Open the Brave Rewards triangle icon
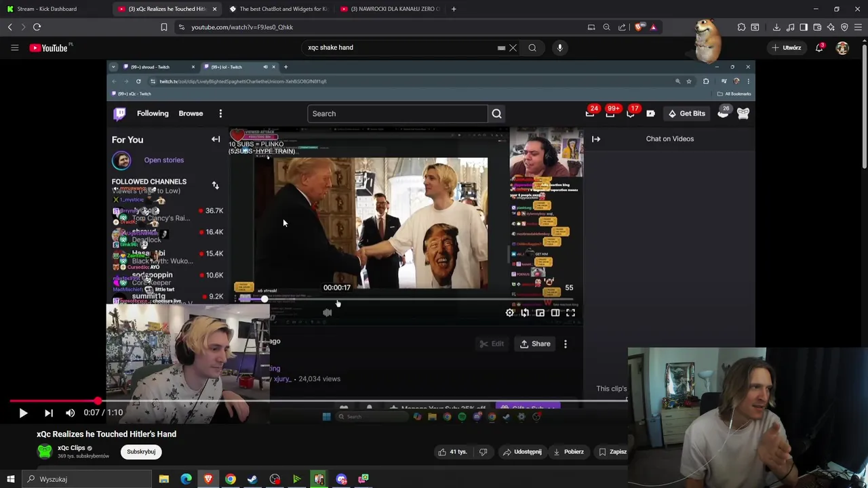The image size is (868, 488). coord(653,27)
